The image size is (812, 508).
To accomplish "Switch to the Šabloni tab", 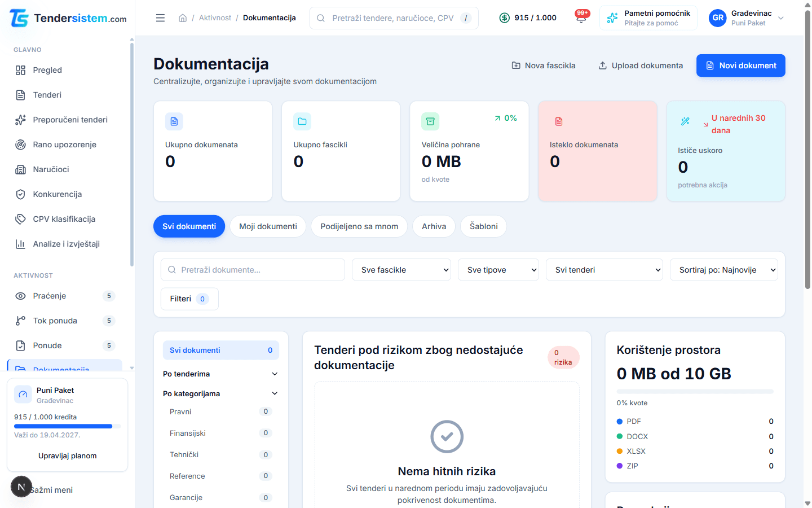I will click(x=483, y=226).
